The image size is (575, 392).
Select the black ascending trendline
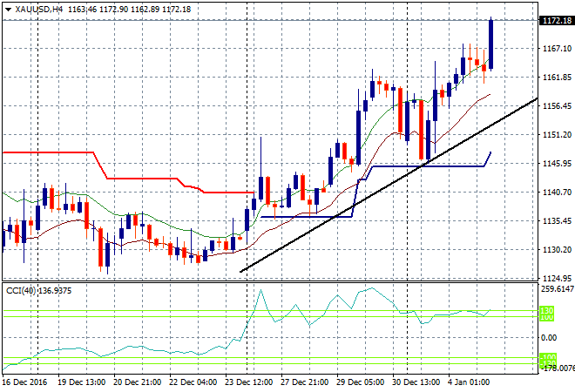point(389,185)
